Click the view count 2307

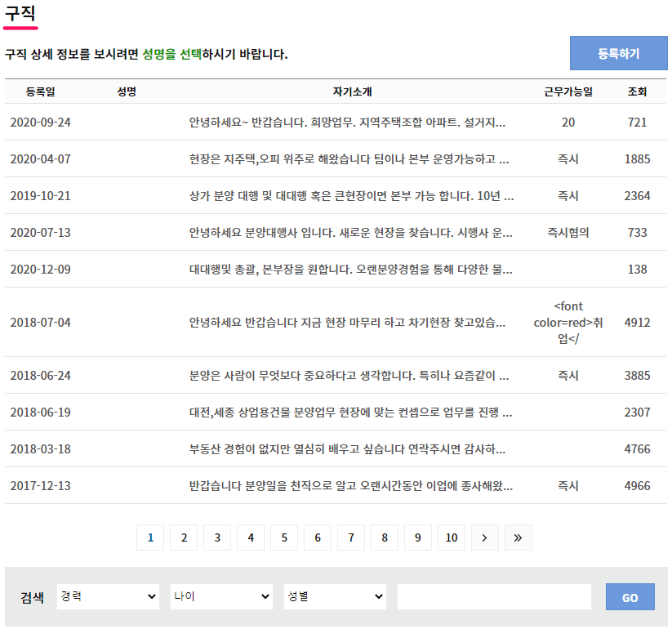[637, 413]
